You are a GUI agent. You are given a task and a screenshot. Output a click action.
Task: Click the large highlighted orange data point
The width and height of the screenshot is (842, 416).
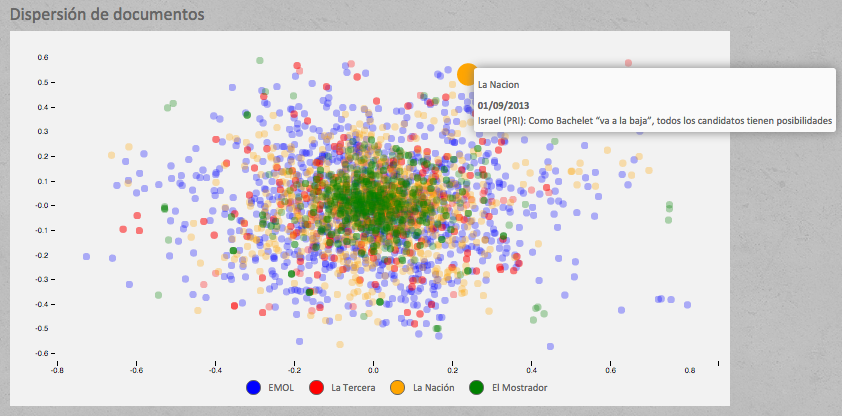point(468,74)
